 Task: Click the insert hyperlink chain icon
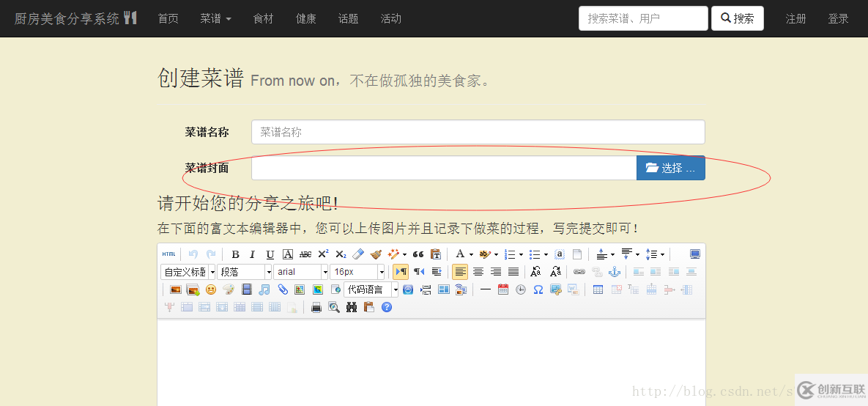click(579, 272)
